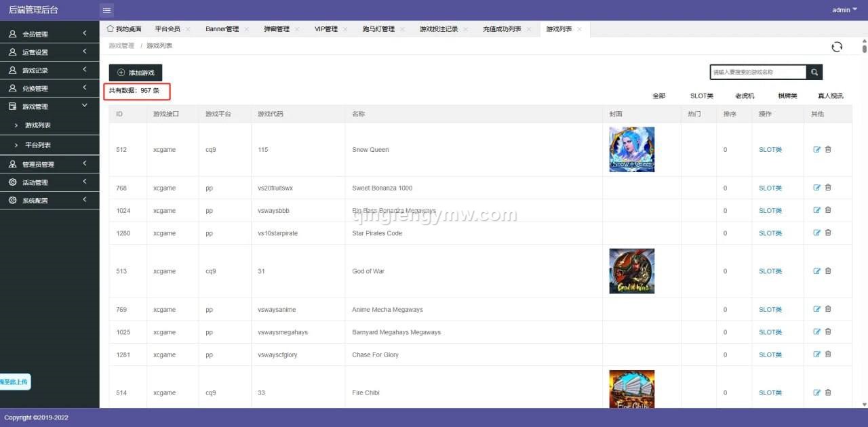Click the 添加游戏 button
This screenshot has width=868, height=427.
pyautogui.click(x=135, y=72)
